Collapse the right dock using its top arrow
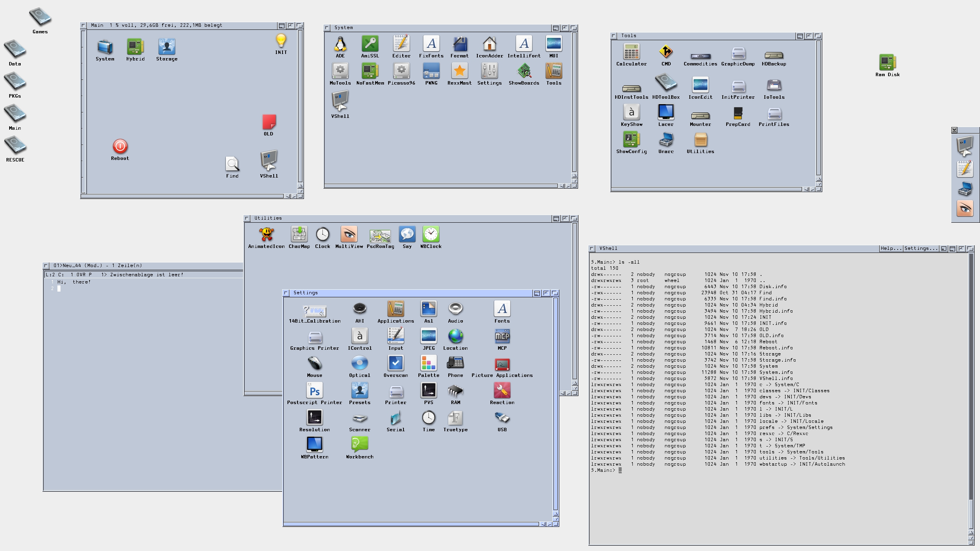 tap(954, 130)
